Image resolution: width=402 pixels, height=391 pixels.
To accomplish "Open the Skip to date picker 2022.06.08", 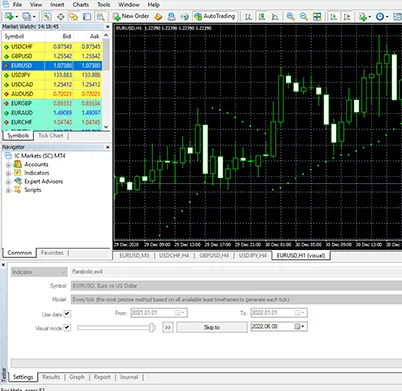I will click(x=279, y=327).
